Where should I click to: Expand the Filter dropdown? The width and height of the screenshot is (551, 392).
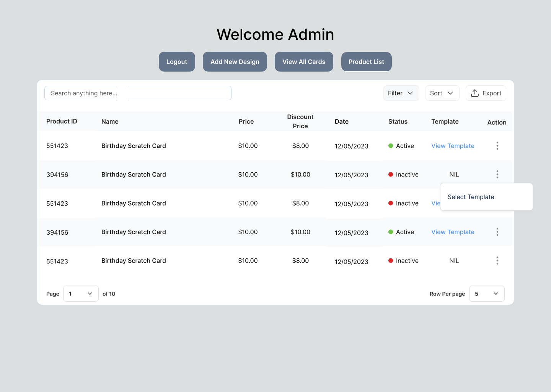click(401, 93)
